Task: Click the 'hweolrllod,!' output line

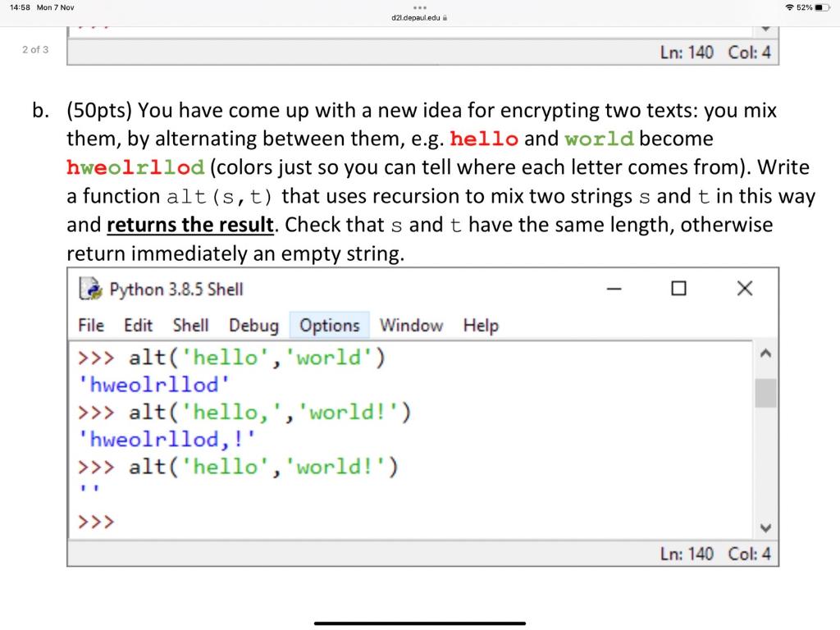Action: [x=167, y=440]
